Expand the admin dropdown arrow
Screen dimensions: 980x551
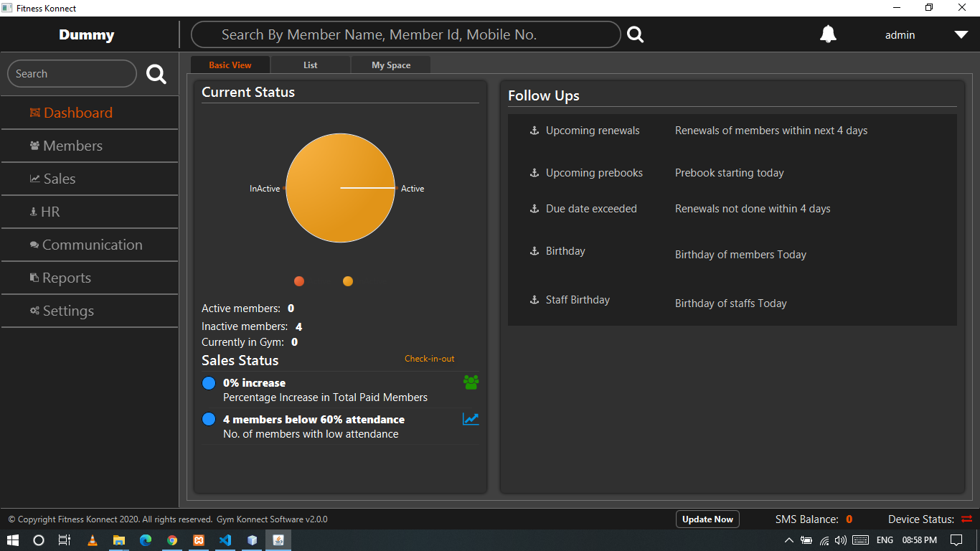[961, 34]
